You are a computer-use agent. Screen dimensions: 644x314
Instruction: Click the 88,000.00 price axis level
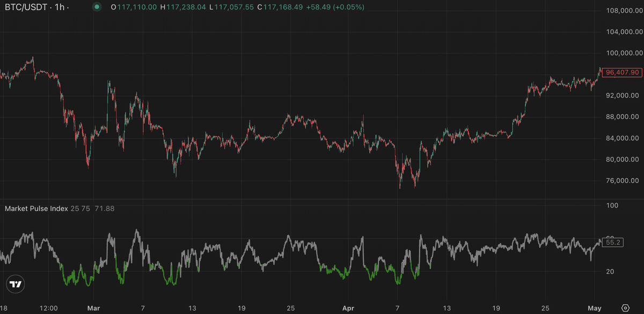[x=621, y=117]
